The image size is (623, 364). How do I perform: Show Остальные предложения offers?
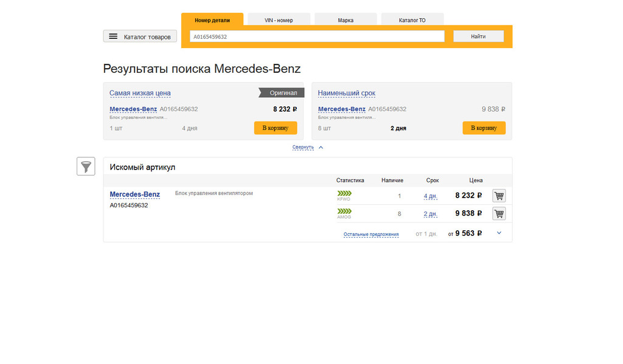click(371, 234)
